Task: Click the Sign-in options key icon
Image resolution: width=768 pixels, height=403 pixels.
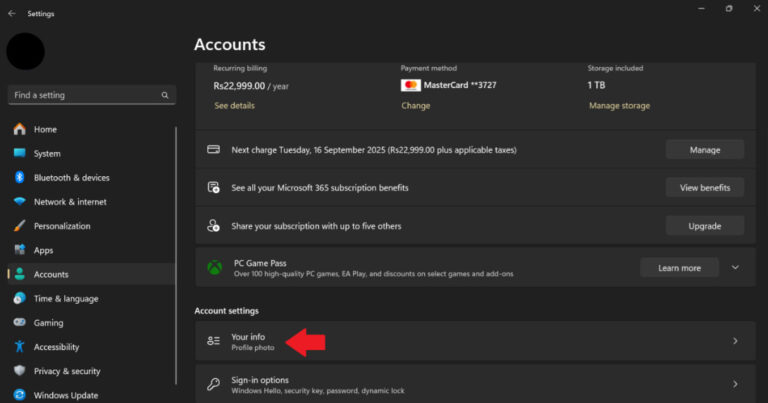Action: (x=214, y=384)
